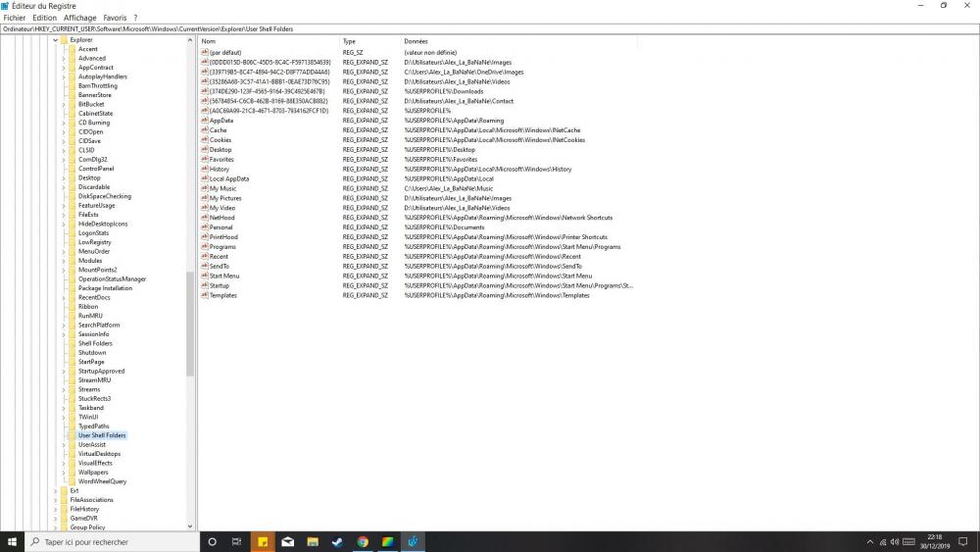Click the folder icon of User Shell Folders
Viewport: 980px width, 552px height.
[x=72, y=435]
